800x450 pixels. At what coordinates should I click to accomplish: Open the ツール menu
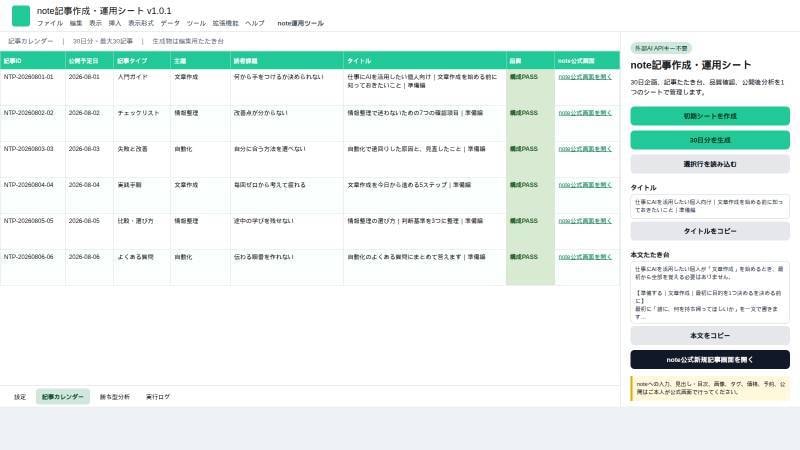[x=196, y=23]
